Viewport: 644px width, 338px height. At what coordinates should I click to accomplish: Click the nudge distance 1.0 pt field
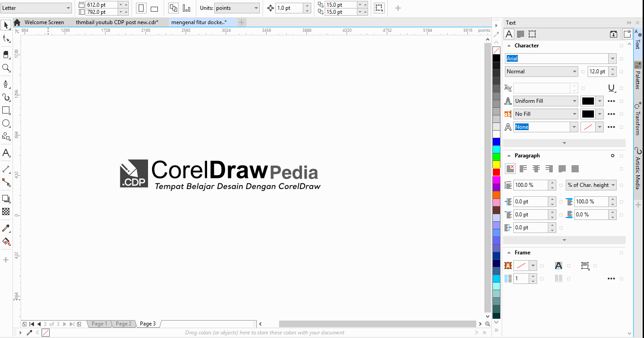click(289, 8)
